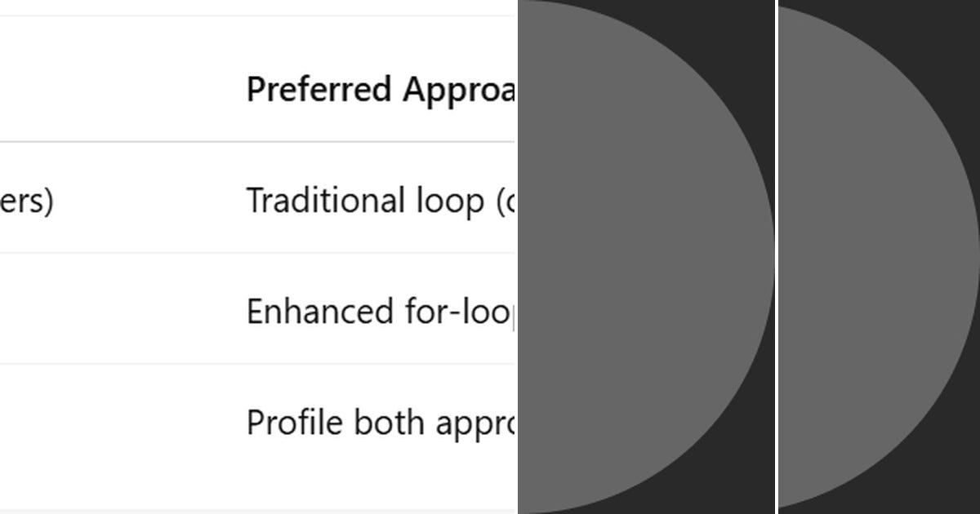This screenshot has width=980, height=514.
Task: Click the horizontal divider line below the header row
Action: (x=257, y=141)
